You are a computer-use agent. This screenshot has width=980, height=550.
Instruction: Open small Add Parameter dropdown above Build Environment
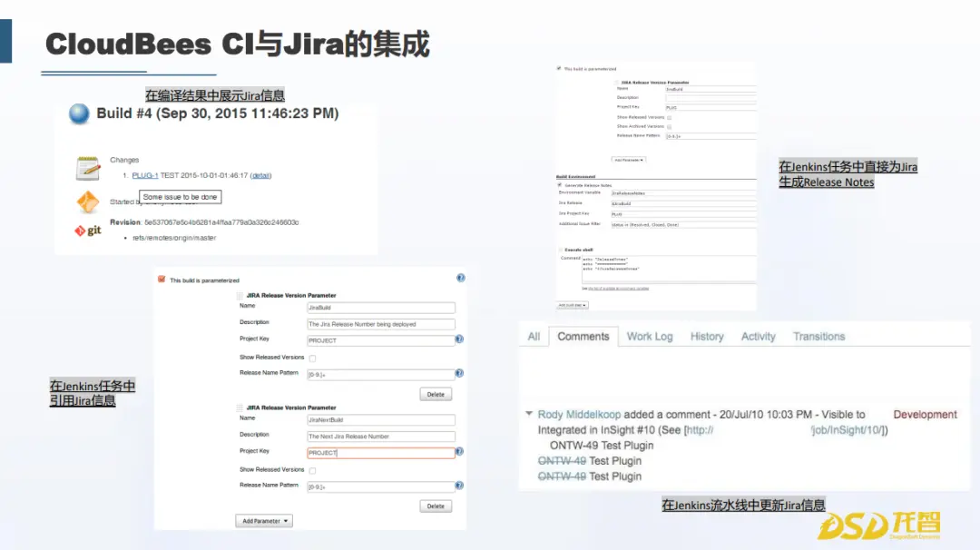(628, 160)
